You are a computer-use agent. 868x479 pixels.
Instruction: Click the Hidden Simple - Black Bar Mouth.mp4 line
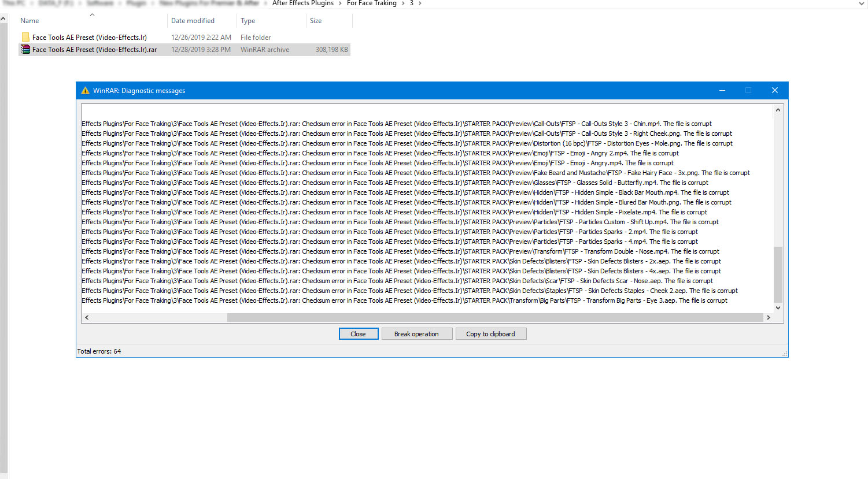click(405, 192)
